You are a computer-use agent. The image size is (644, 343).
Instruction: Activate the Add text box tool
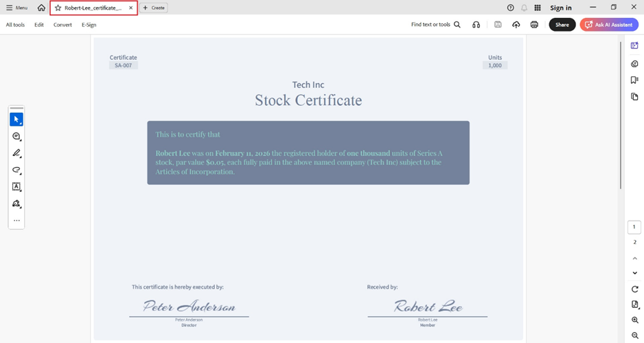[x=16, y=187]
